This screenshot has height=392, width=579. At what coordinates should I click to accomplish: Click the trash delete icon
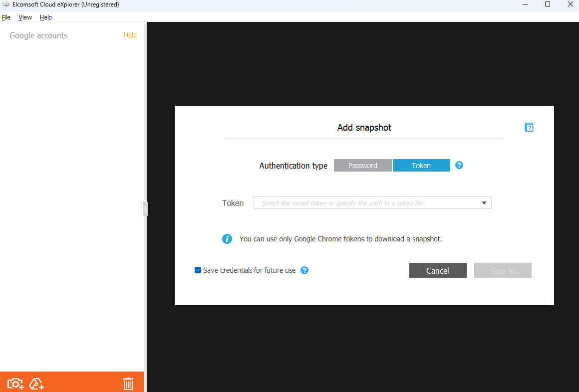click(128, 384)
